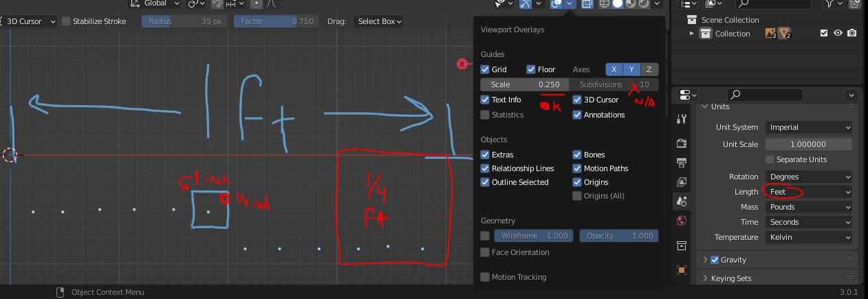Image resolution: width=868 pixels, height=299 pixels.
Task: Open the Time dropdown showing Seconds
Action: coord(809,222)
